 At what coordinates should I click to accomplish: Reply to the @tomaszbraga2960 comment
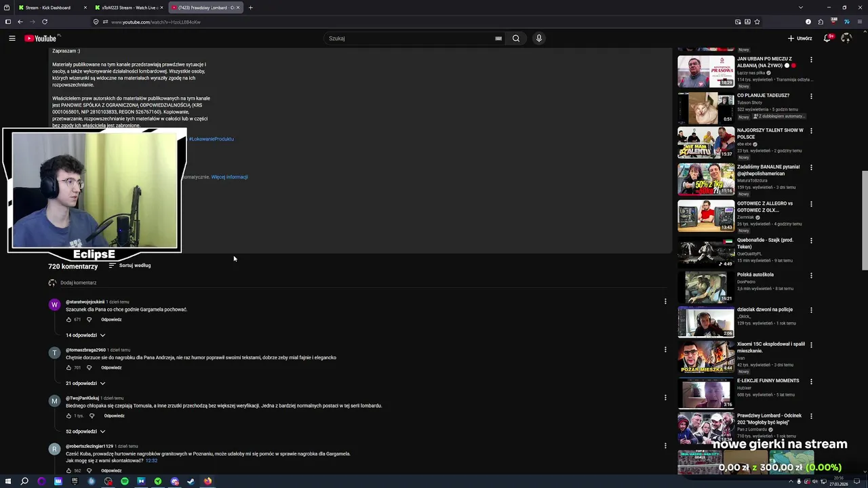[111, 367]
